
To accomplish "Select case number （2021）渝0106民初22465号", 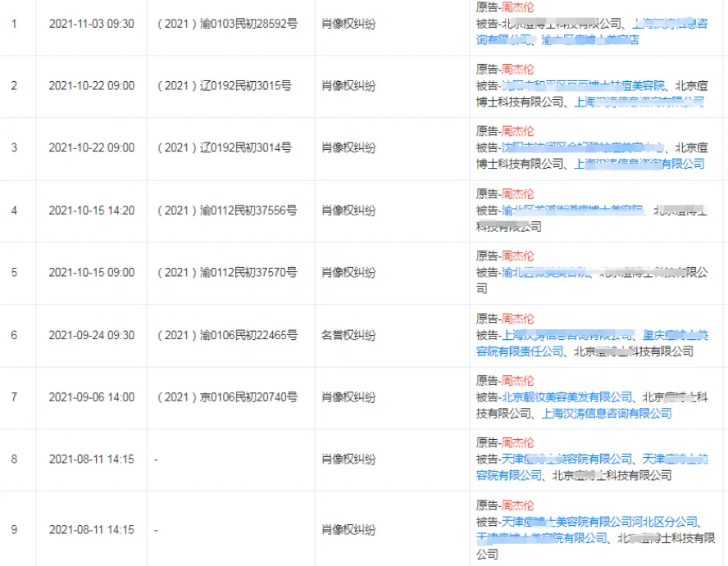I will (228, 335).
